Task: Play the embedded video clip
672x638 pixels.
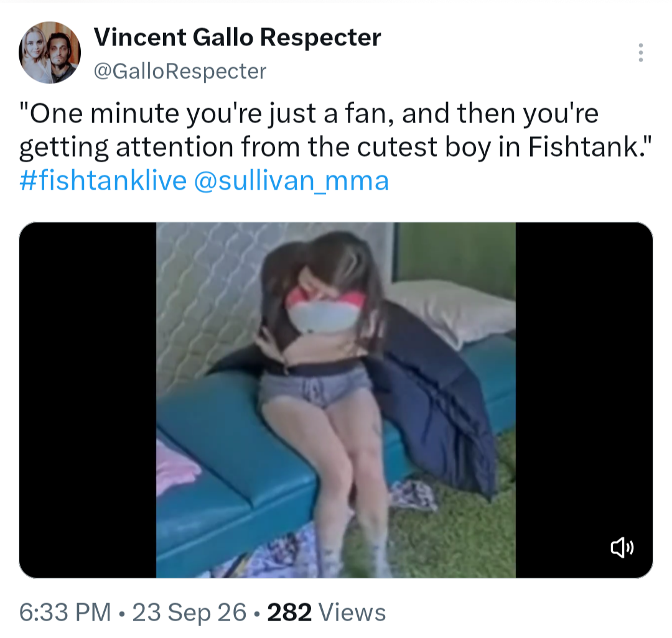Action: coord(336,400)
